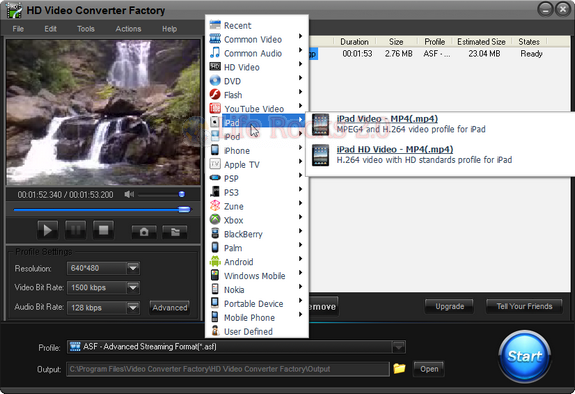
Task: Click the User Defined icon
Action: (215, 331)
